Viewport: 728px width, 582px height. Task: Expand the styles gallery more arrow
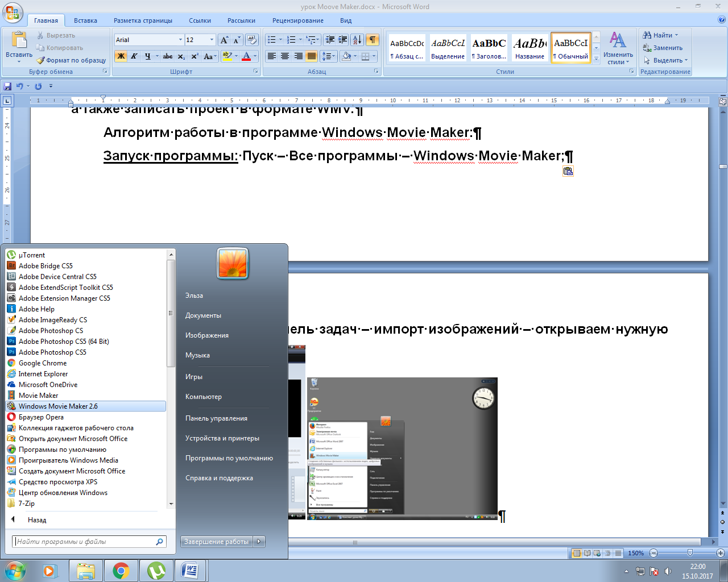tap(596, 59)
